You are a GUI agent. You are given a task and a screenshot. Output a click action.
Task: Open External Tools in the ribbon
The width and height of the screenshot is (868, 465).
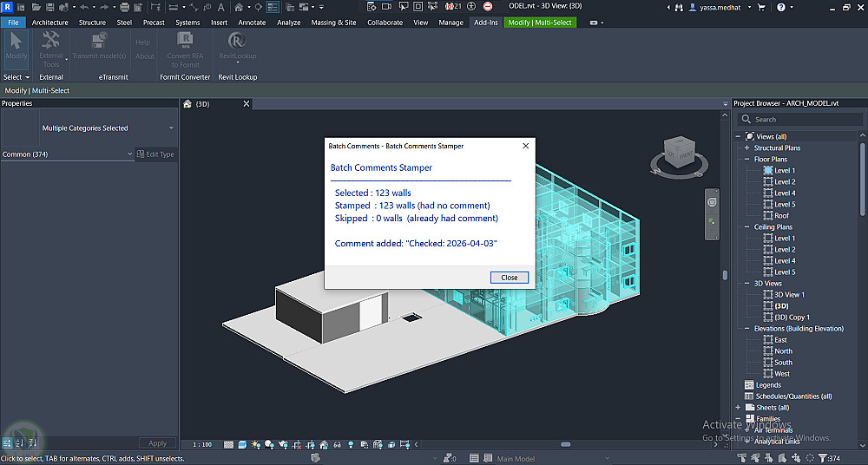pyautogui.click(x=51, y=42)
